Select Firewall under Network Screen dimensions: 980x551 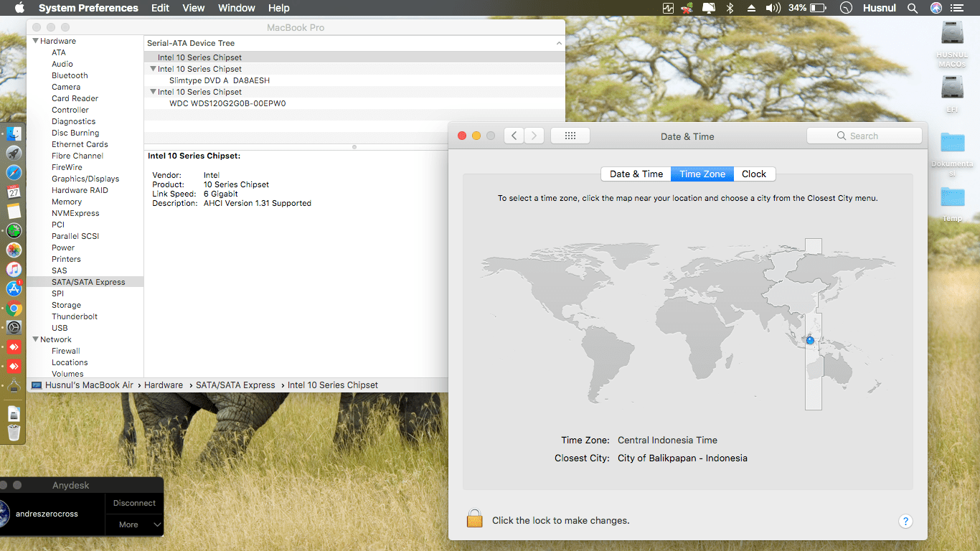(66, 351)
